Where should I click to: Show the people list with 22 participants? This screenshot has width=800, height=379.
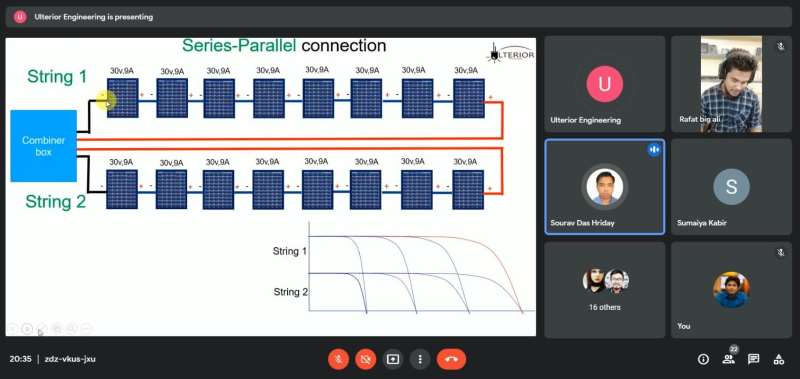[729, 359]
